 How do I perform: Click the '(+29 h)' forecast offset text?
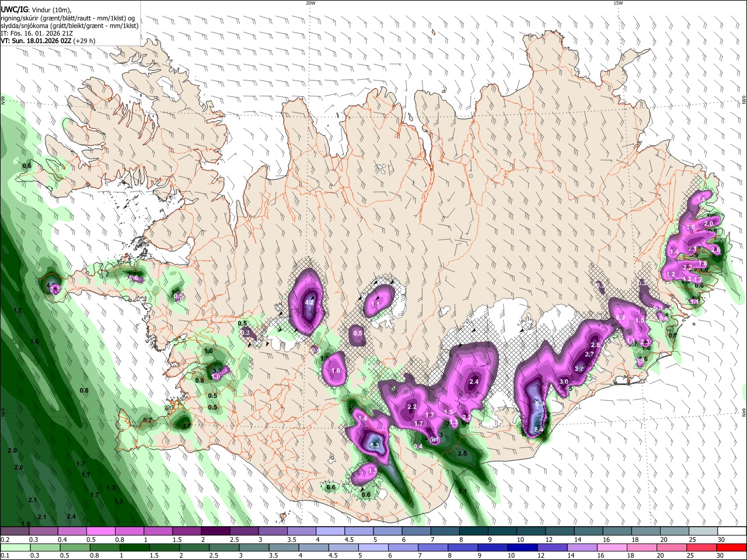tap(85, 41)
